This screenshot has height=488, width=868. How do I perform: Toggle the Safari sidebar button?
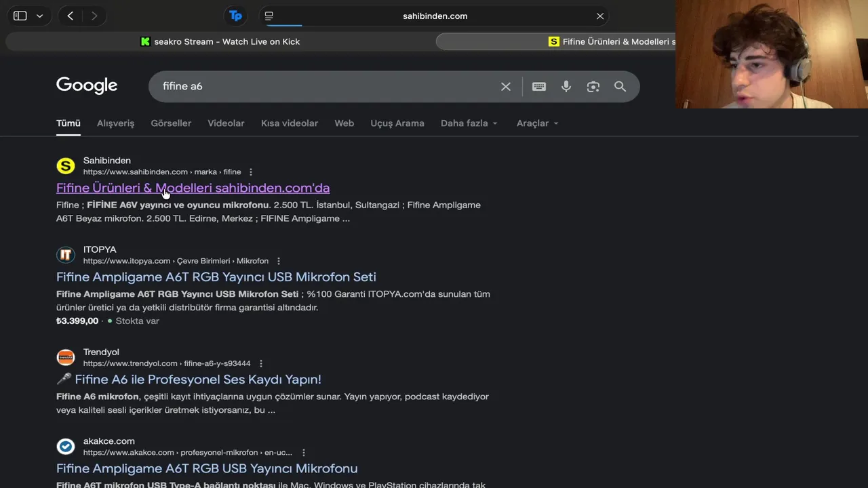pyautogui.click(x=20, y=16)
